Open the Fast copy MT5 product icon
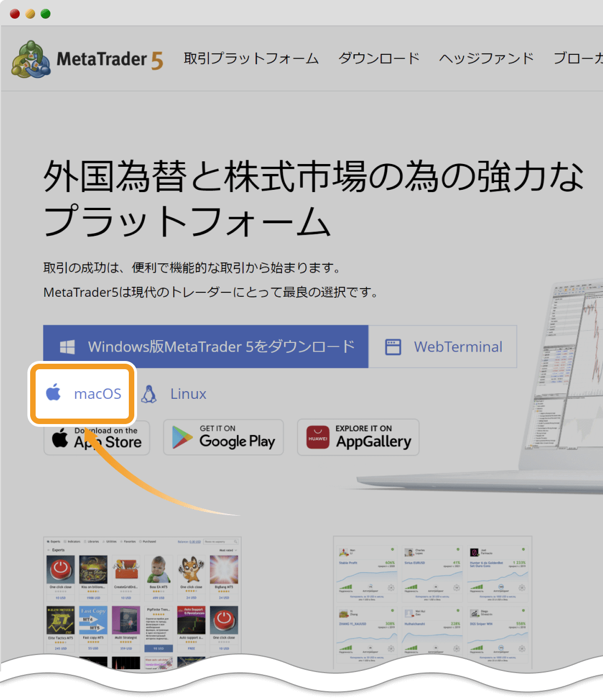Image resolution: width=603 pixels, height=700 pixels. (x=93, y=620)
